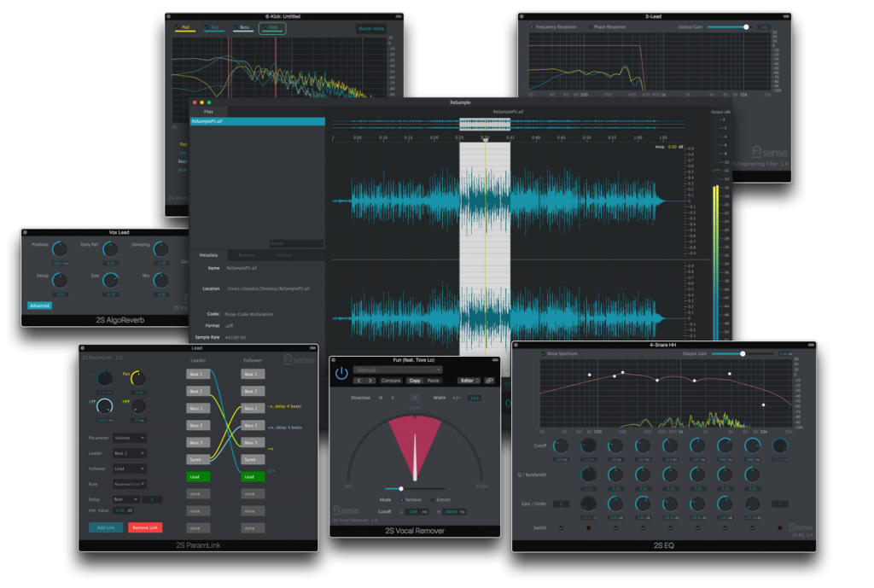The width and height of the screenshot is (874, 588).
Task: Click the Vocal Remover link chain icon
Action: tap(489, 381)
